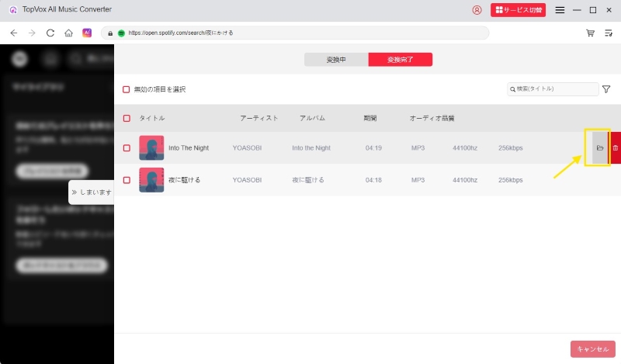Screen dimensions: 621x364
Task: Click the キャンセル button
Action: click(x=593, y=349)
